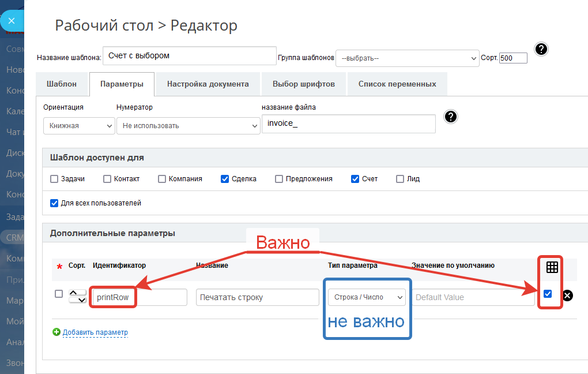Click the help icon next to sort field
588x374 pixels.
point(541,49)
